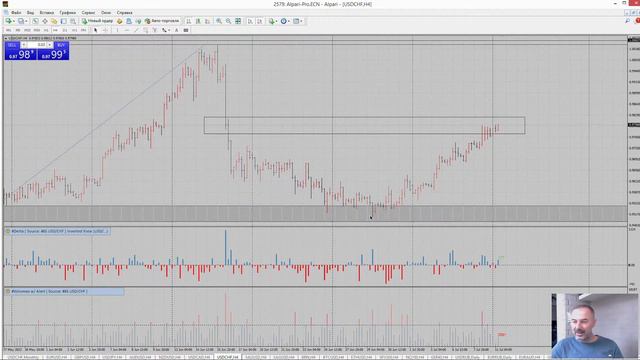Select the H1 timeframe button

46,30
